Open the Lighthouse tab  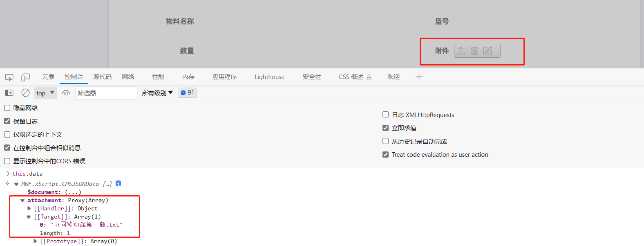(x=270, y=77)
